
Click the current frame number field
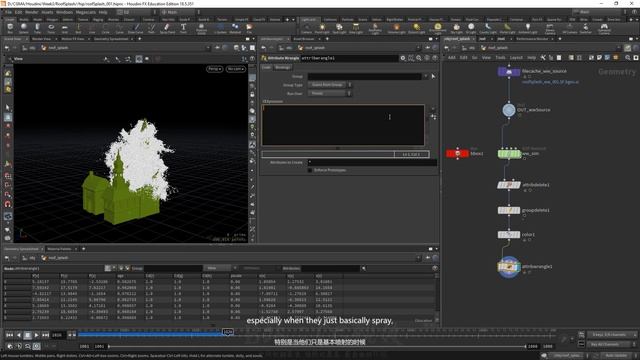57,335
